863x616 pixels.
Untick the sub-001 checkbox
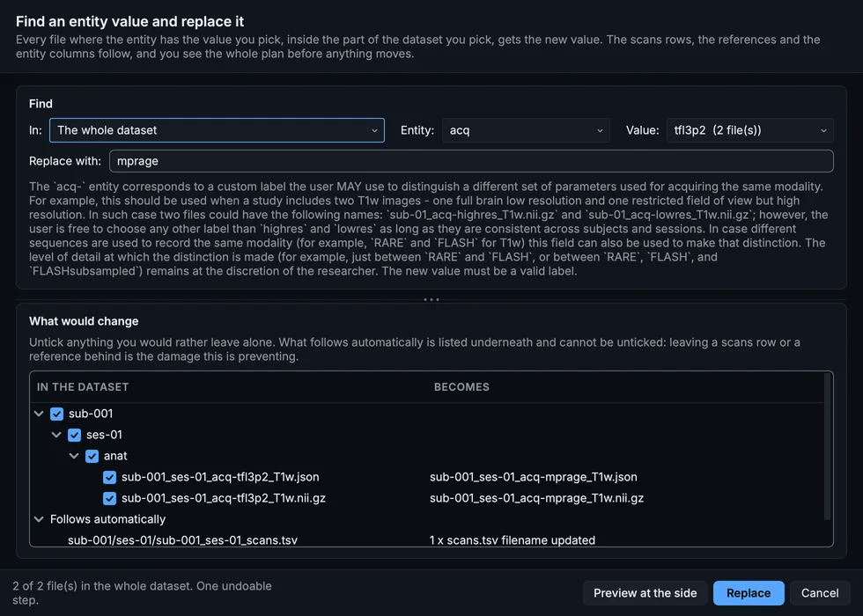[x=56, y=414]
